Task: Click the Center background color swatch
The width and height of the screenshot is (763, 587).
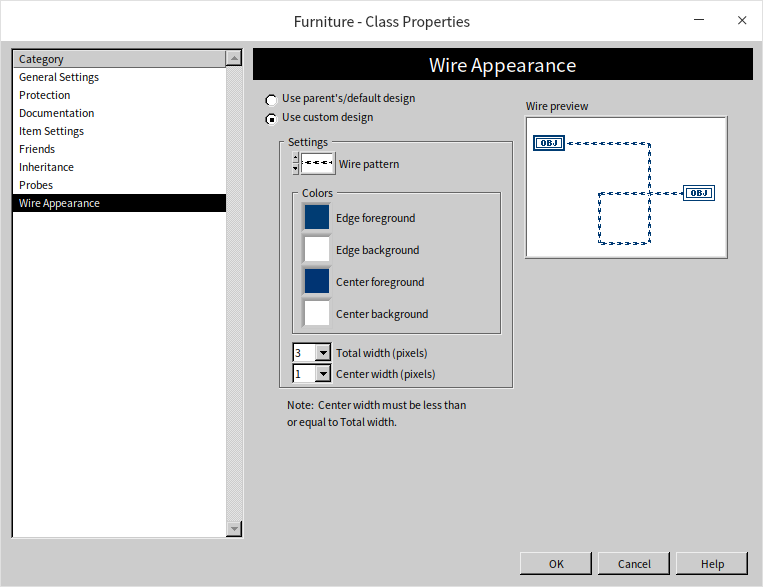Action: (317, 313)
